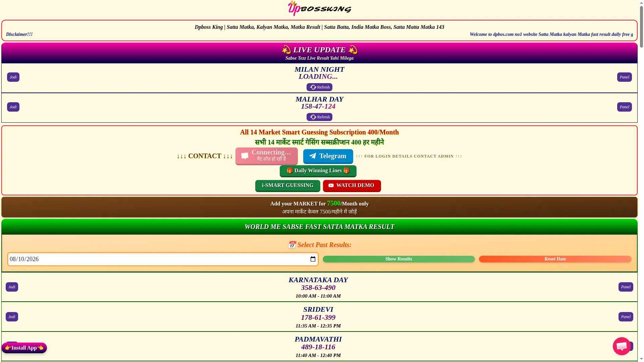The width and height of the screenshot is (644, 362).
Task: Open the floating pink chat bubble
Action: [x=622, y=346]
